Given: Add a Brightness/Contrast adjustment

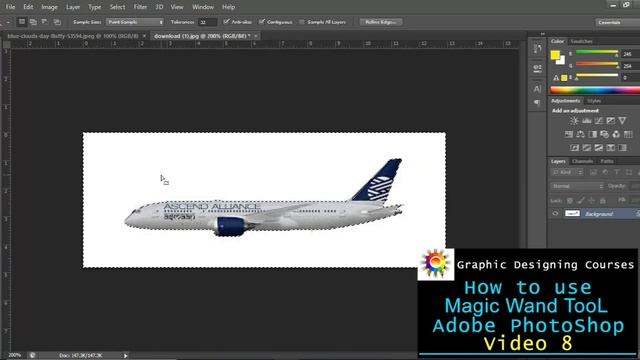Looking at the screenshot, I should coord(574,121).
